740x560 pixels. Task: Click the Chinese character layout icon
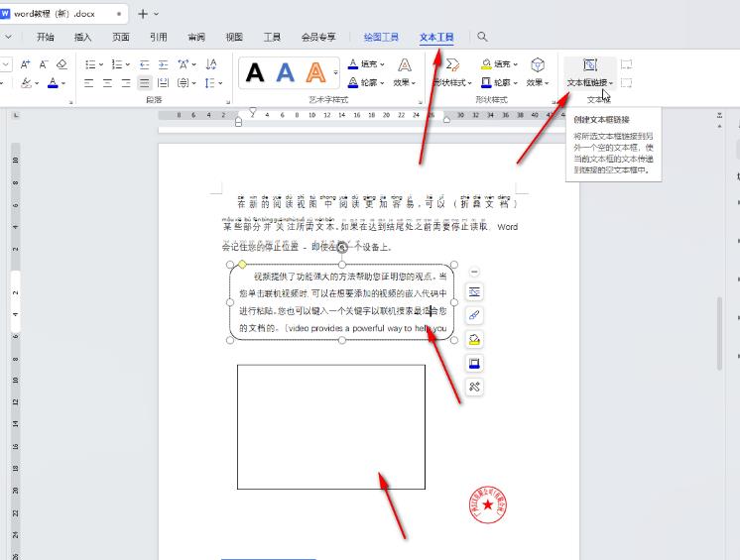184,64
